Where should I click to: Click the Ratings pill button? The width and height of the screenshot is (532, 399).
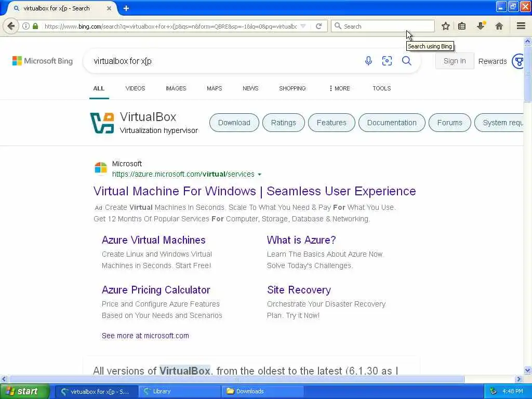tap(283, 123)
